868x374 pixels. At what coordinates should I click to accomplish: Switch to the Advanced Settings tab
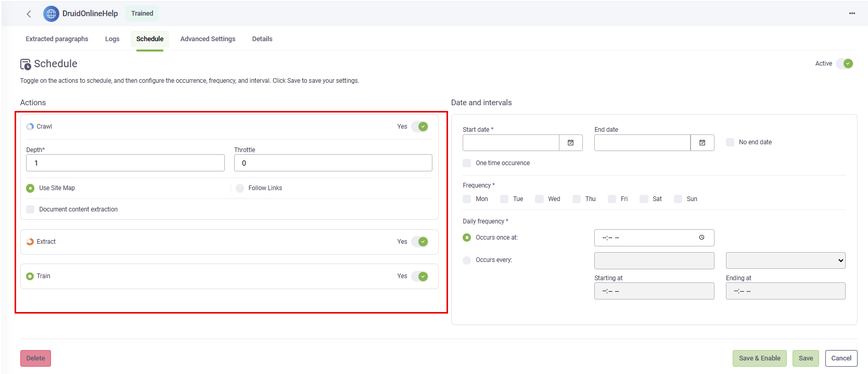[208, 39]
